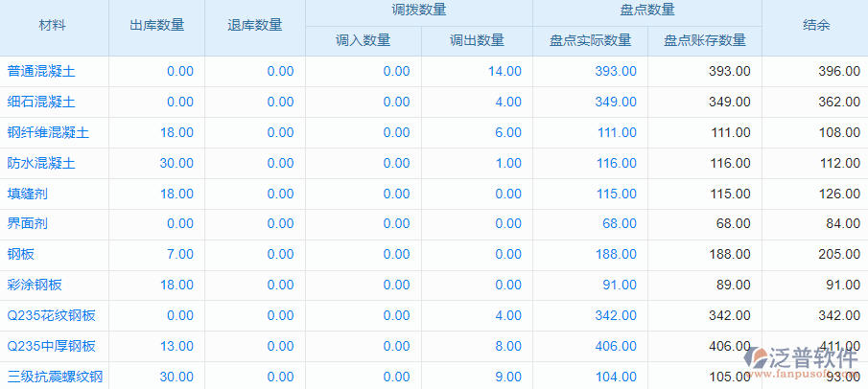Select the 盘点账存数量 column header
Screen dimensions: 868x389
click(705, 40)
